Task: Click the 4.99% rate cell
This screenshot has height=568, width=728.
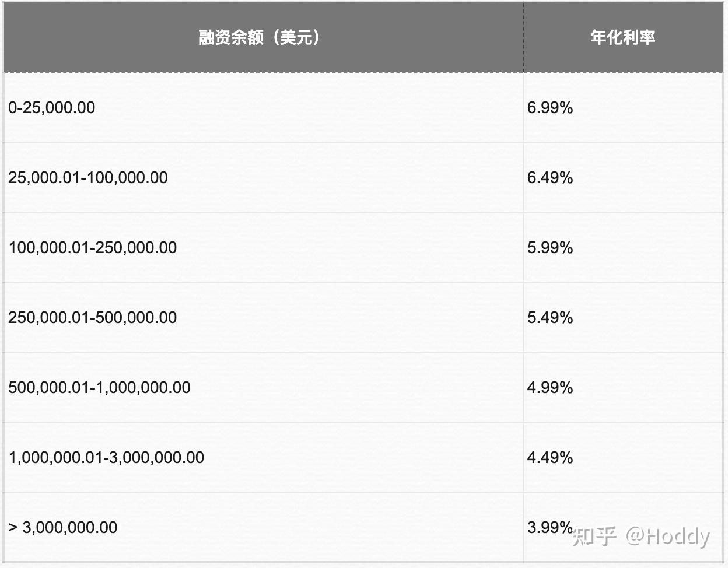Action: pyautogui.click(x=550, y=388)
